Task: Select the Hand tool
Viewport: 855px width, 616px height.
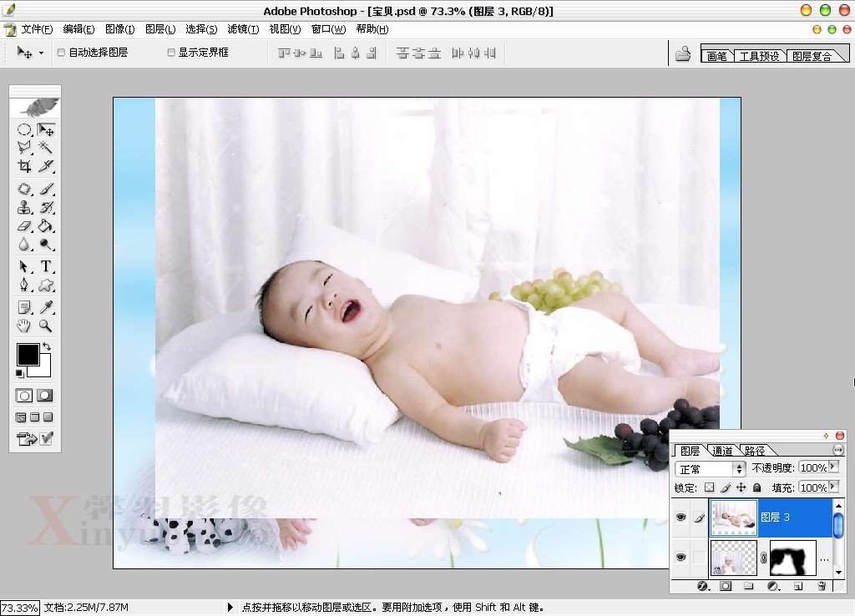Action: point(24,326)
